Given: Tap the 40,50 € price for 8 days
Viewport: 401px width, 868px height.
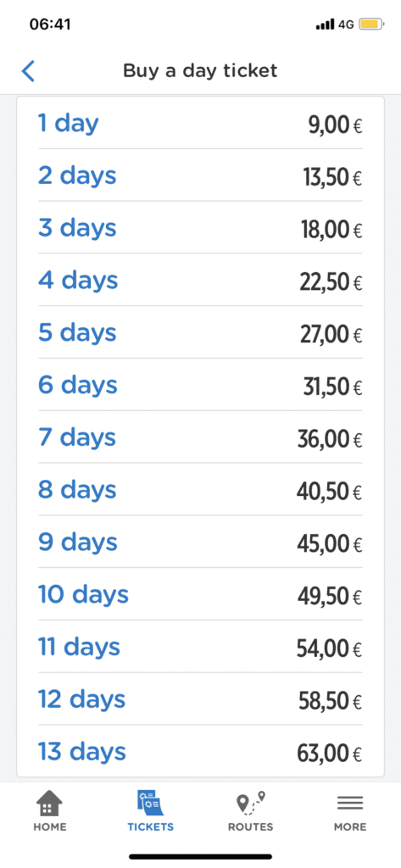Looking at the screenshot, I should click(x=329, y=491).
